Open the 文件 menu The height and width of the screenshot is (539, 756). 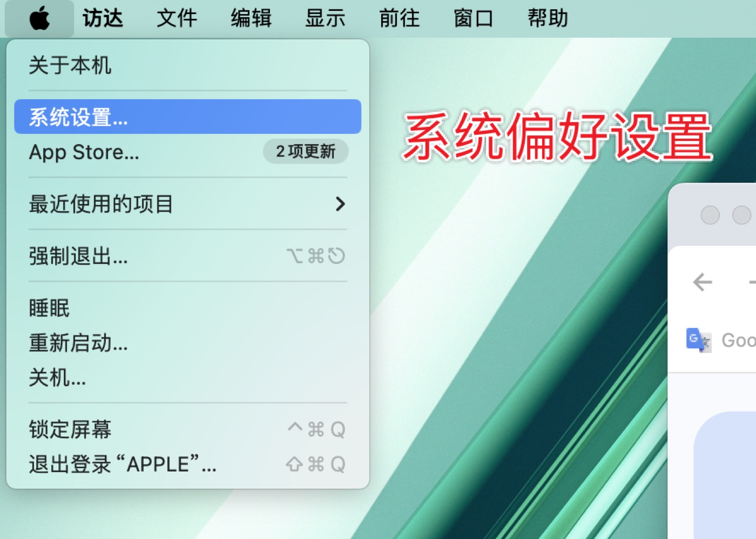[x=177, y=18]
